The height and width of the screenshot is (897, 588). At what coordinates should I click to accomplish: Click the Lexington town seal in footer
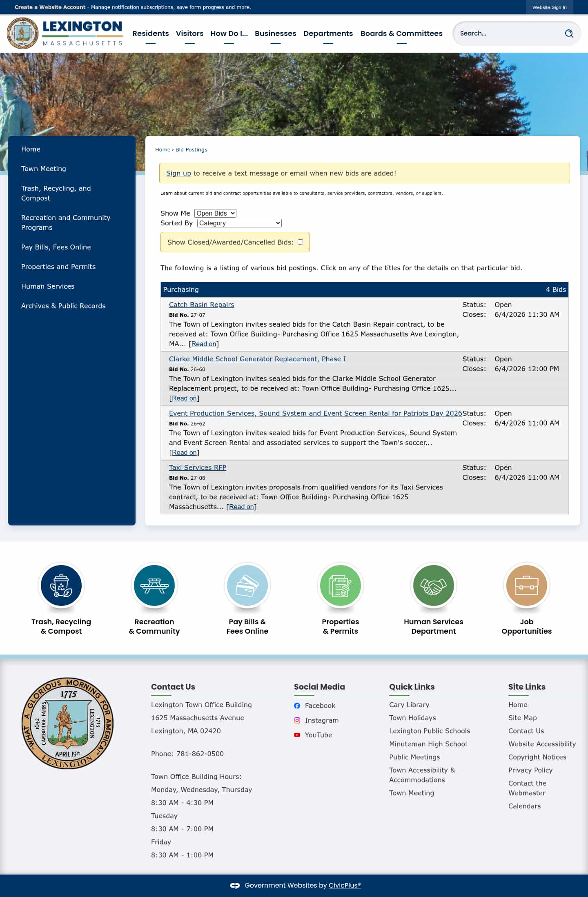pos(67,723)
